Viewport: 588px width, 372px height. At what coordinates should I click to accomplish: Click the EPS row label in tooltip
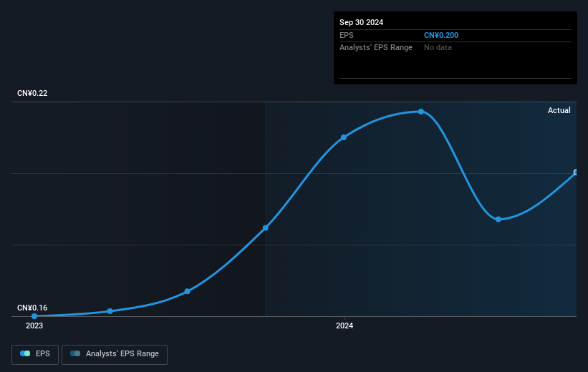347,35
